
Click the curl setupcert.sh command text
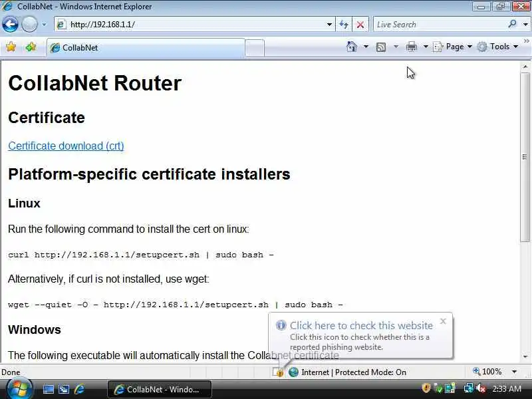tap(141, 255)
